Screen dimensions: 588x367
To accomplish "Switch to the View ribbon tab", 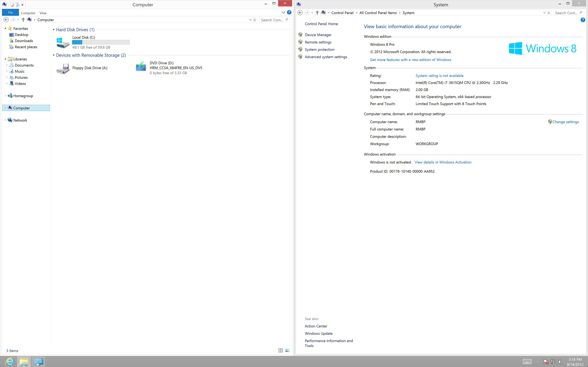I will (43, 13).
